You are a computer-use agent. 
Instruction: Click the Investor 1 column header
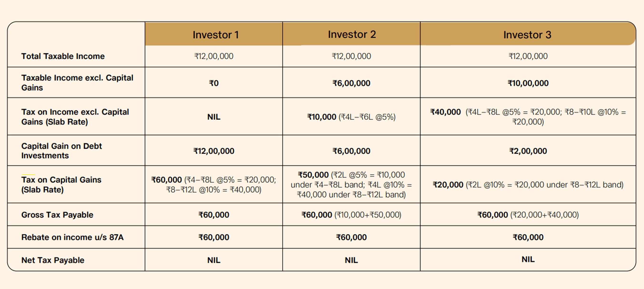tap(215, 35)
